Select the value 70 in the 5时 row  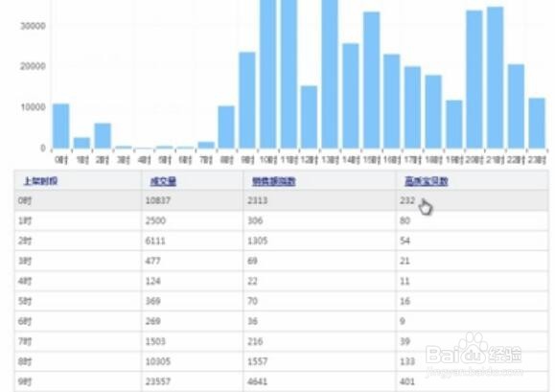(252, 301)
